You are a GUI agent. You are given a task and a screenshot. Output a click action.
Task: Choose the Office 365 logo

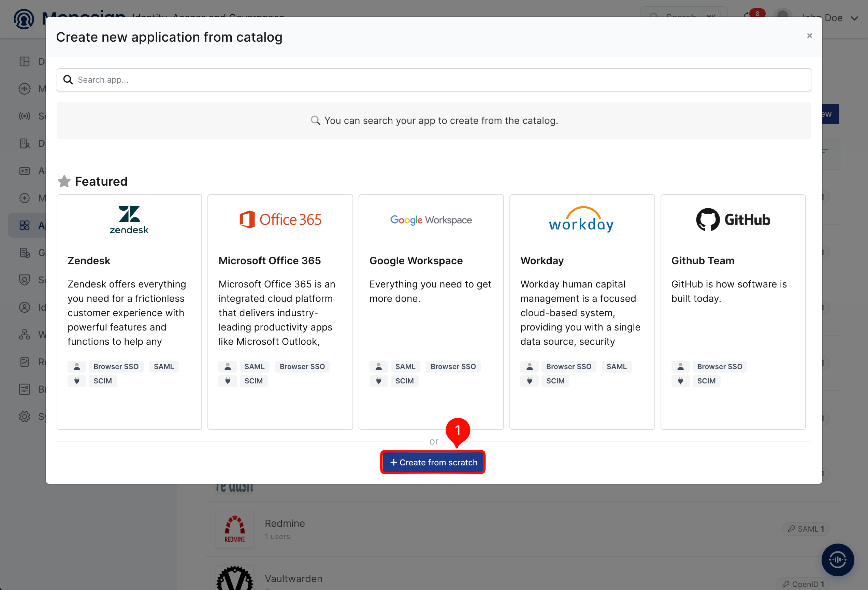click(x=280, y=219)
